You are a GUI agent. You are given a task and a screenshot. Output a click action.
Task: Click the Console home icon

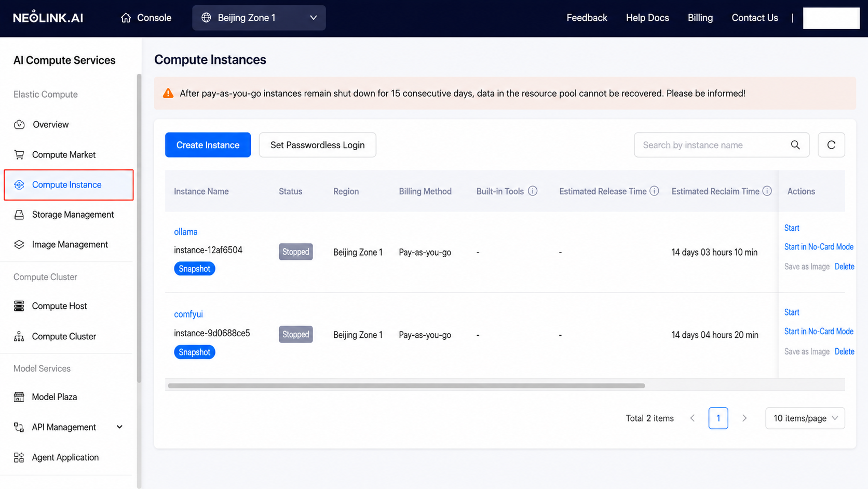click(126, 18)
